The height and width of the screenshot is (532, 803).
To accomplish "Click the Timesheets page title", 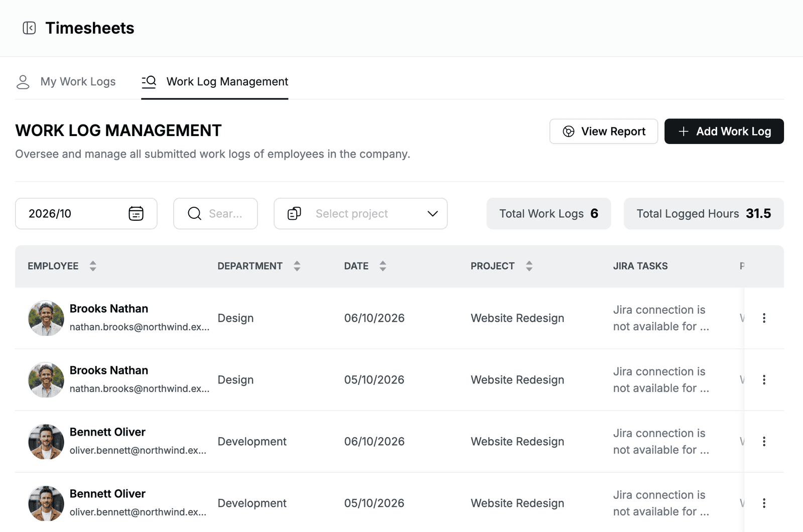I will 90,28.
